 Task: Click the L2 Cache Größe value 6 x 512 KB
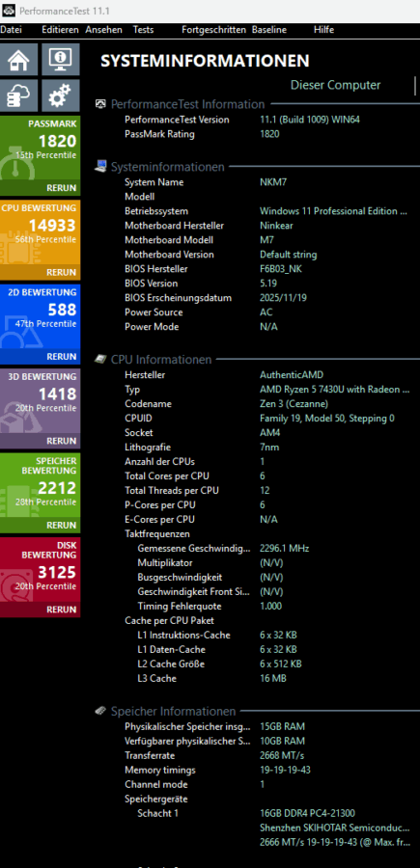[281, 664]
